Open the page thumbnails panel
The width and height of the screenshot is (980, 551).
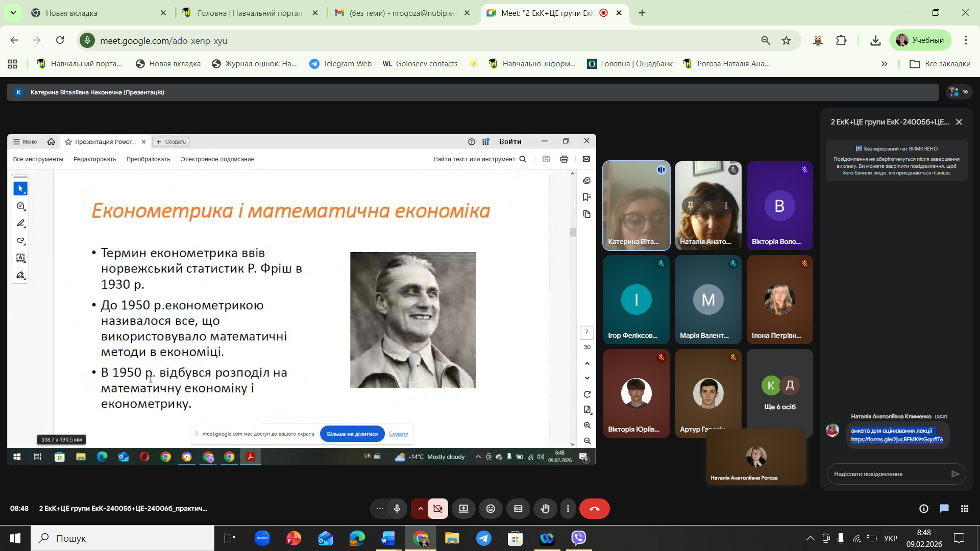pyautogui.click(x=587, y=214)
